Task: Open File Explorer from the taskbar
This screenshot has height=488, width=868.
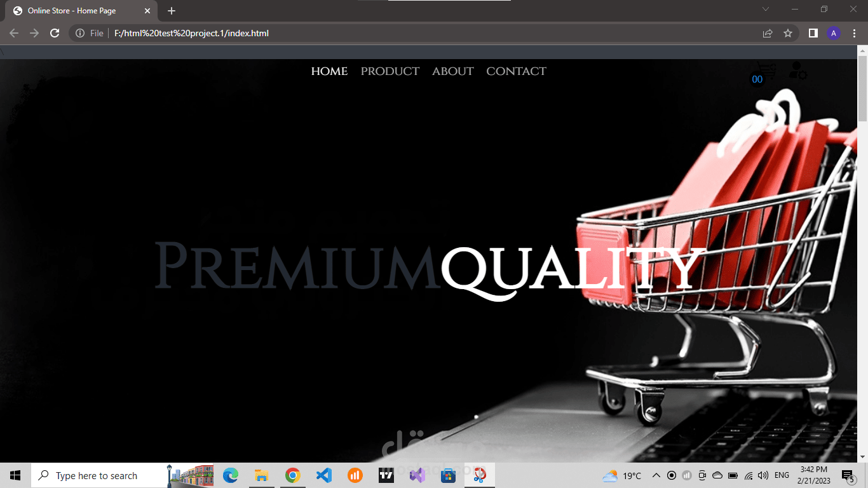Action: (261, 475)
